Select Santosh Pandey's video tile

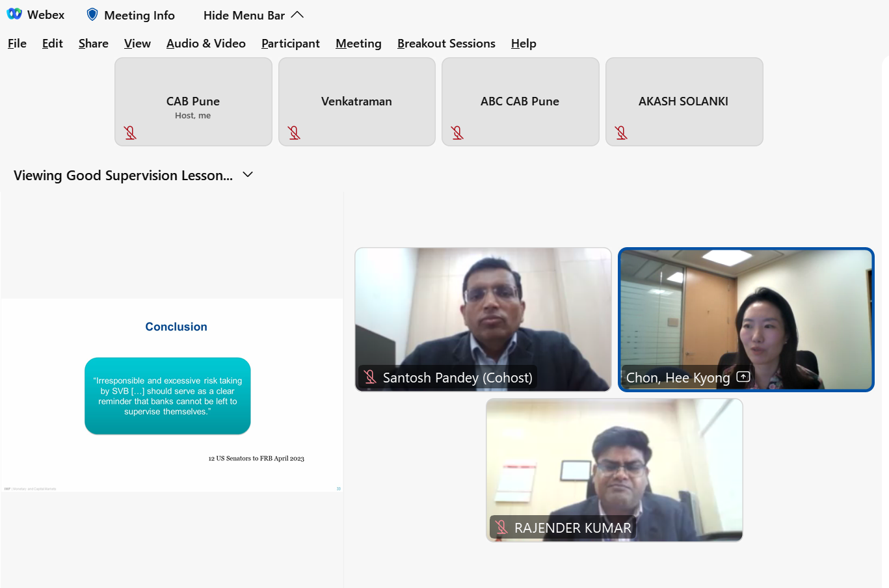tap(483, 306)
